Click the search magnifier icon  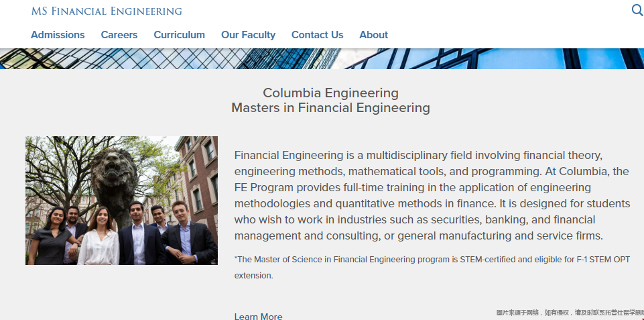coord(637,10)
